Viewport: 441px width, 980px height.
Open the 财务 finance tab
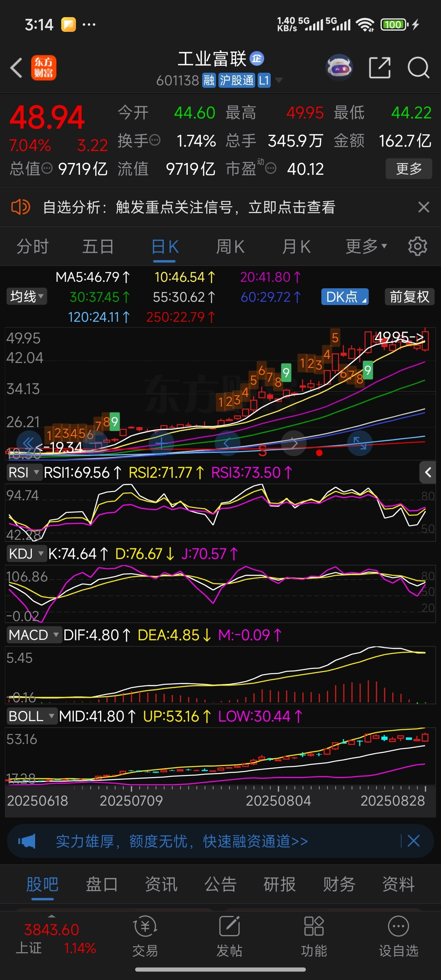tap(339, 884)
